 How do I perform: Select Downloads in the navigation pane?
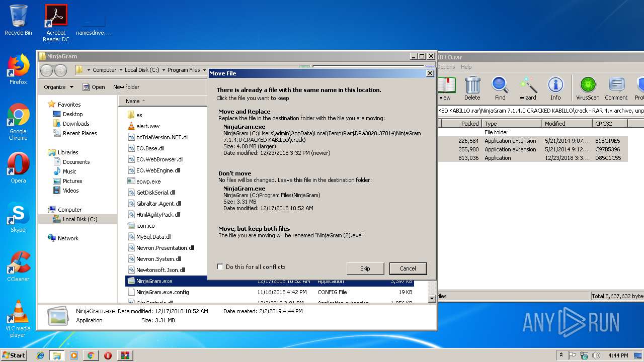point(76,124)
